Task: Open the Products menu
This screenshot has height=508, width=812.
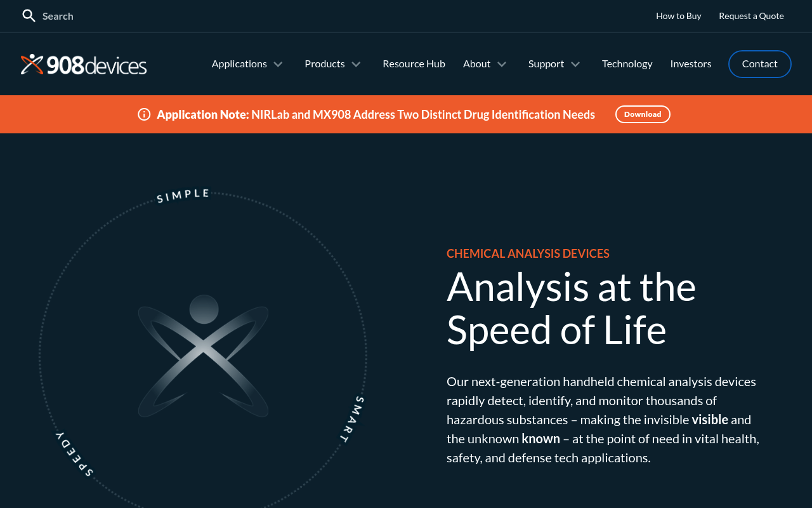Action: point(325,63)
